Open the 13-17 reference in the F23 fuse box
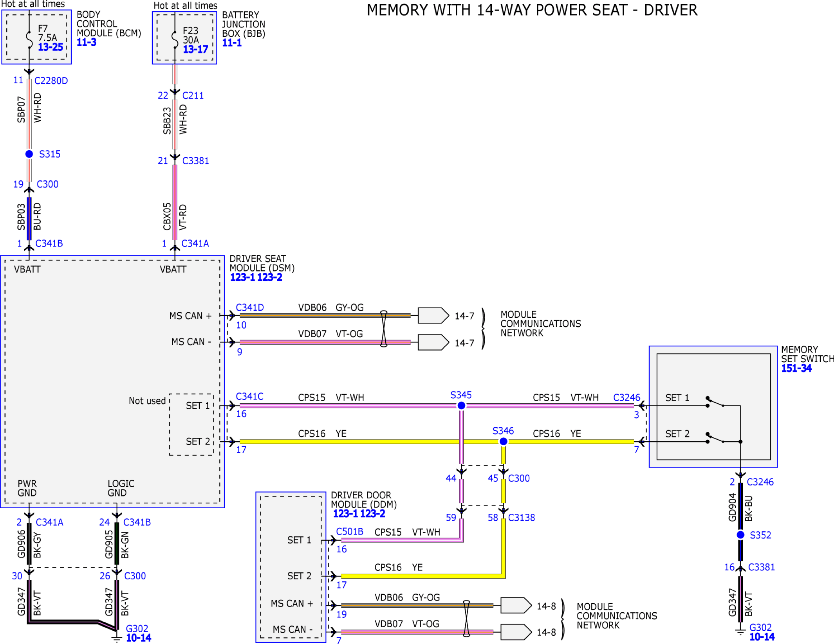834x644 pixels. pos(195,49)
